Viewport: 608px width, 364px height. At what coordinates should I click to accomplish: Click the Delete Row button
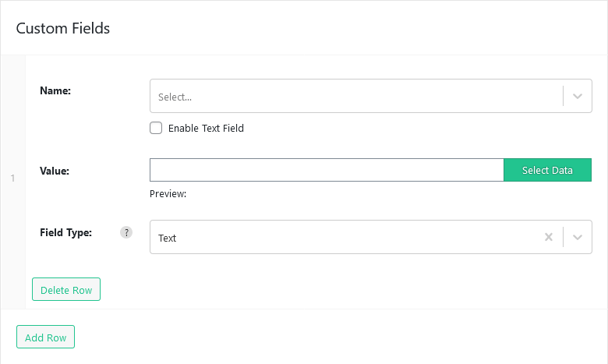(x=66, y=289)
